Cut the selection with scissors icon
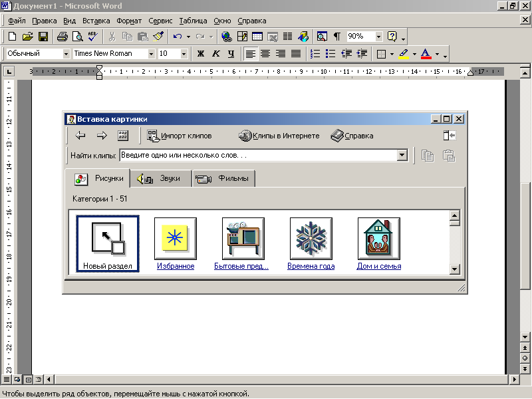Screen dimensions: 532x399 tap(112, 37)
